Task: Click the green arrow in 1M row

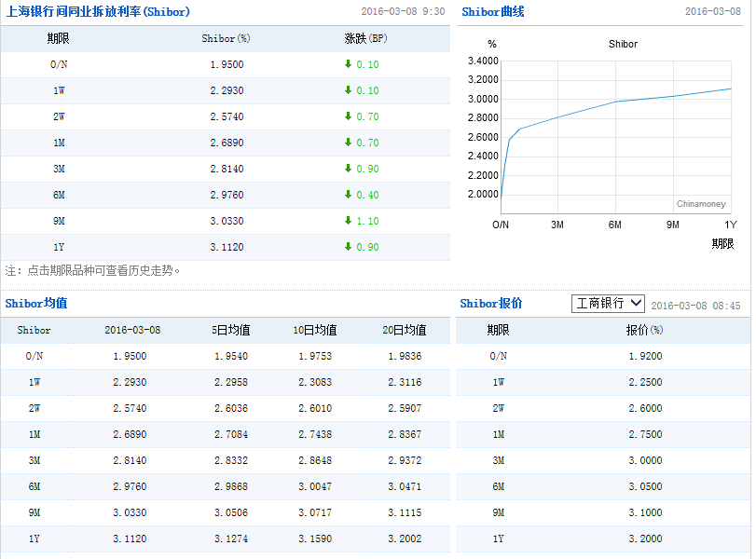Action: pyautogui.click(x=348, y=143)
